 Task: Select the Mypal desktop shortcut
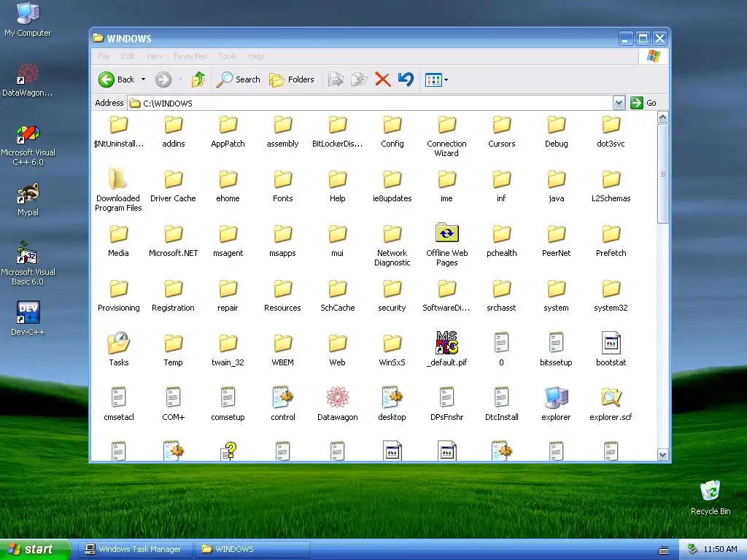[x=28, y=199]
